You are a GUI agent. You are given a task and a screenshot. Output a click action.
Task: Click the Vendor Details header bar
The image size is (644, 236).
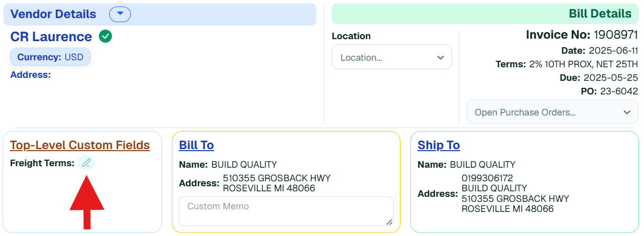pyautogui.click(x=160, y=15)
